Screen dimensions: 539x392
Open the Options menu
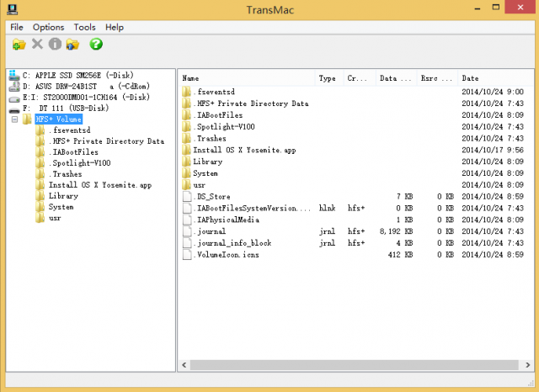(x=49, y=27)
